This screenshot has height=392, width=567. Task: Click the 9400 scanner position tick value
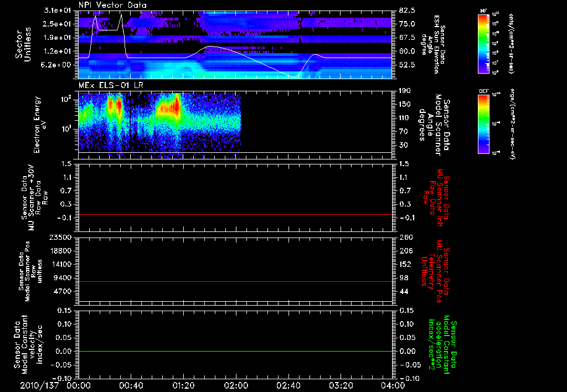click(x=64, y=278)
